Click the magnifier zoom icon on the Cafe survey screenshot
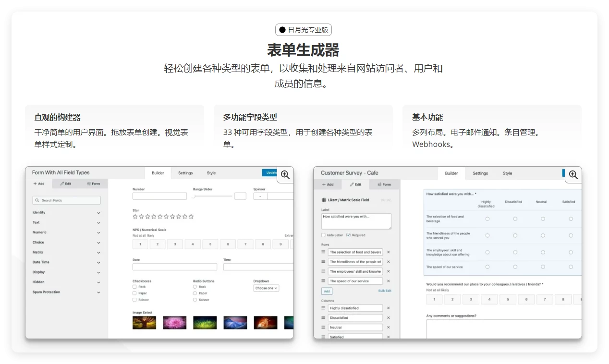 point(573,175)
